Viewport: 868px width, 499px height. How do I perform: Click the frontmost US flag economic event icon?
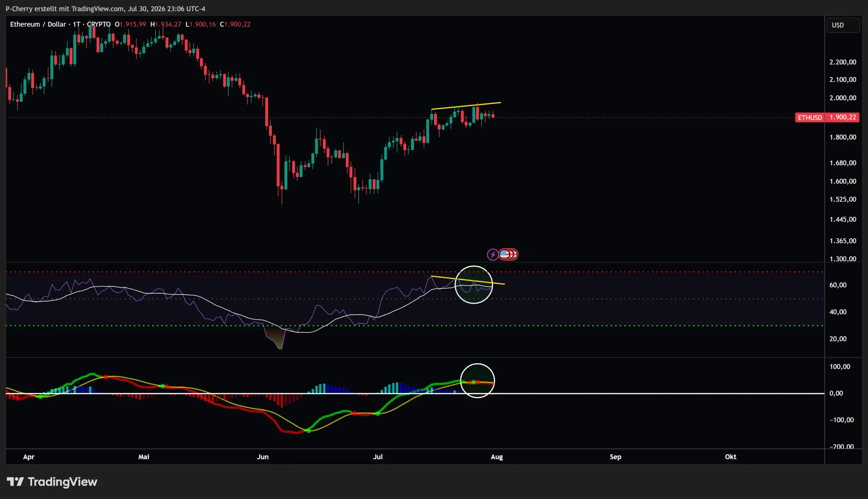(x=504, y=254)
